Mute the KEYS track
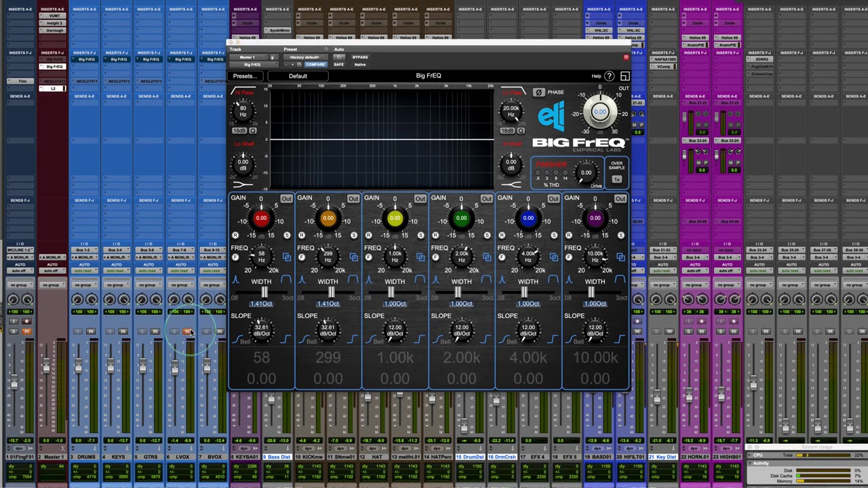Viewport: 868px width, 488px height. click(123, 331)
